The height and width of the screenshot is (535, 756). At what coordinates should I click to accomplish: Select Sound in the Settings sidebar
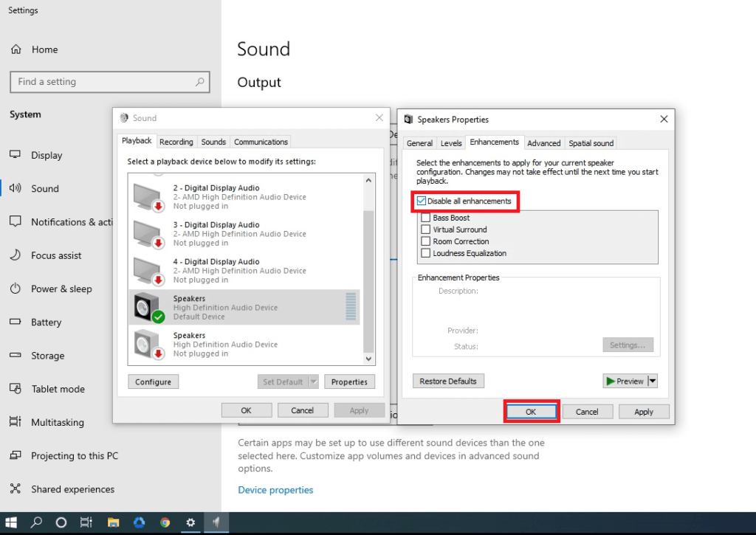(x=47, y=188)
